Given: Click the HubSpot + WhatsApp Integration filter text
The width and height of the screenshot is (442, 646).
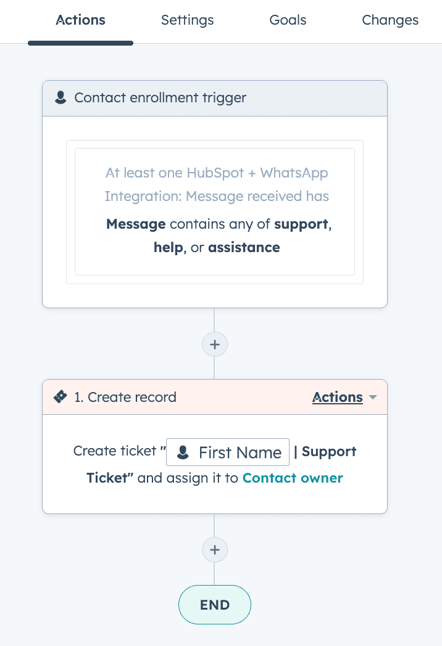Looking at the screenshot, I should (217, 184).
